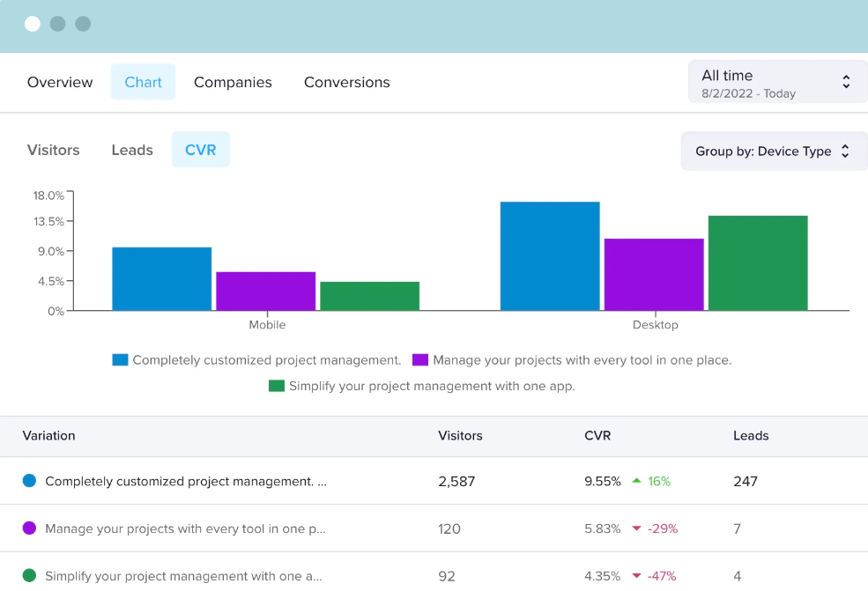
Task: Switch to the Overview tab
Action: point(60,82)
